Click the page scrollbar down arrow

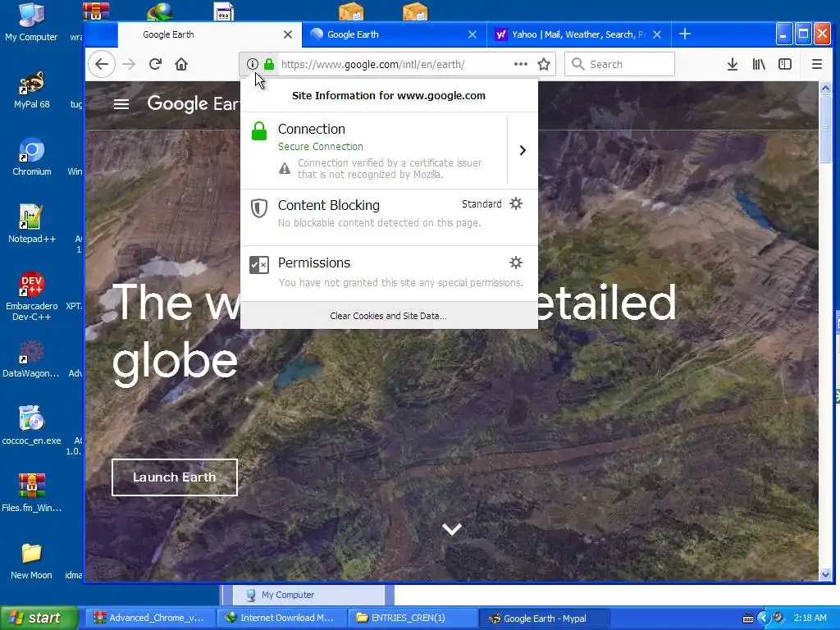(x=825, y=575)
